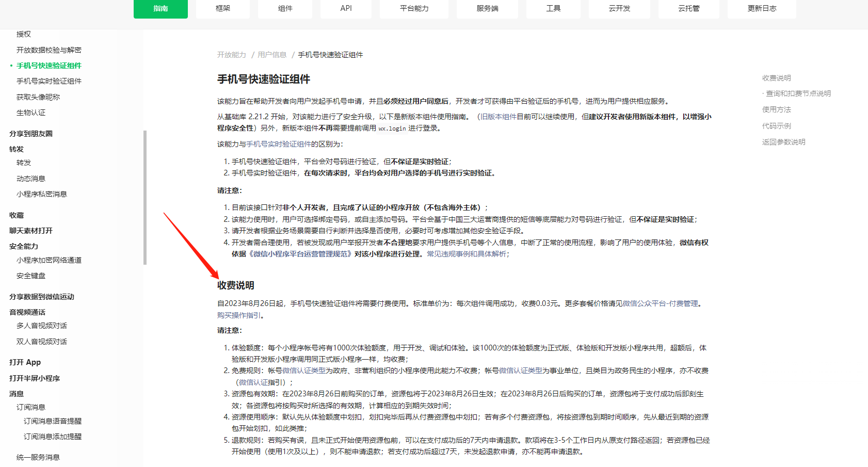This screenshot has height=467, width=868.
Task: Open the 组件 tab
Action: [285, 9]
